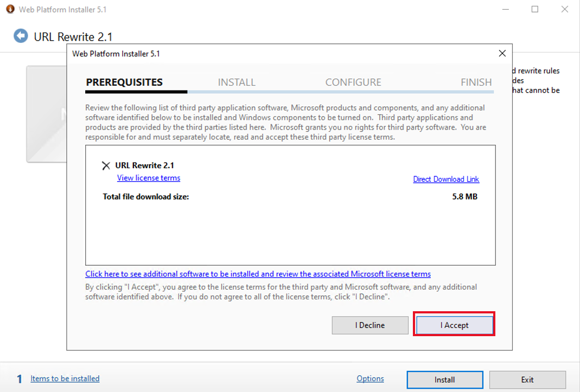Close the prerequisites dialog with the X
The height and width of the screenshot is (392, 580).
[x=502, y=53]
